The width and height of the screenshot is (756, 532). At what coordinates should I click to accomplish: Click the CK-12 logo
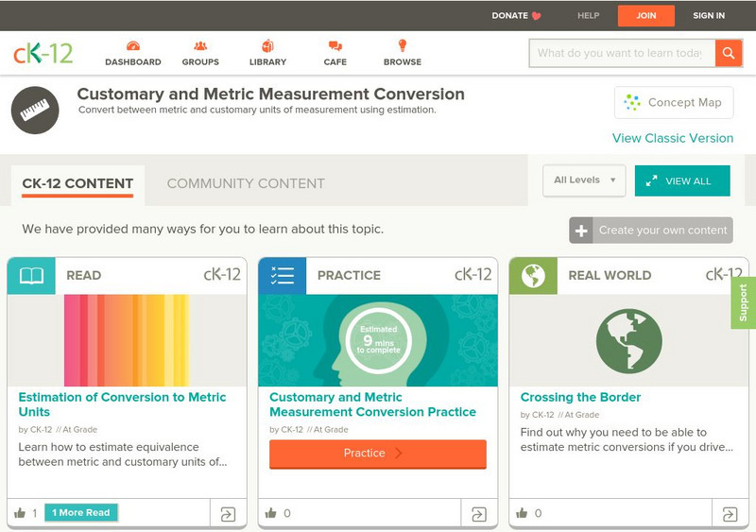coord(43,53)
